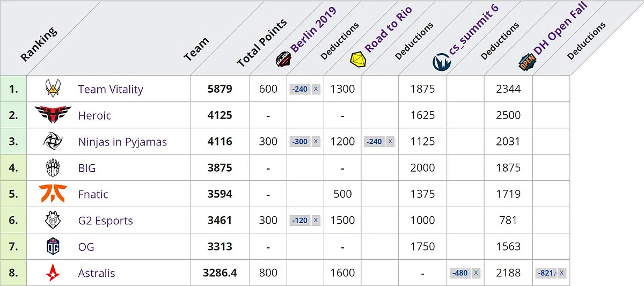The width and height of the screenshot is (644, 286).
Task: Open the Ninjas in Pyjamas team link
Action: point(122,142)
